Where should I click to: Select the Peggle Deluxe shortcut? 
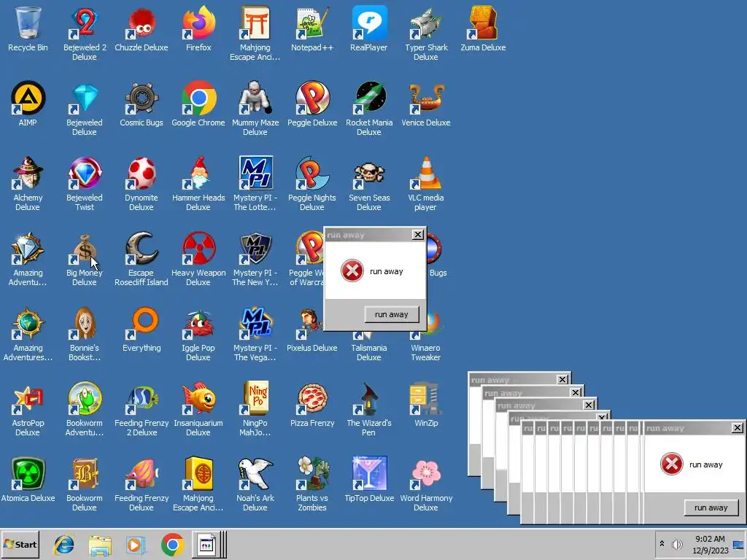click(312, 98)
